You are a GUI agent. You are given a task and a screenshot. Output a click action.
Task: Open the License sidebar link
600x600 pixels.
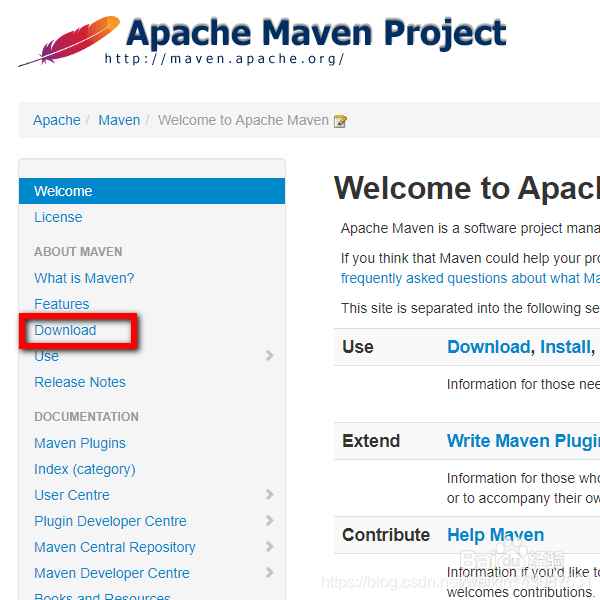(x=58, y=217)
